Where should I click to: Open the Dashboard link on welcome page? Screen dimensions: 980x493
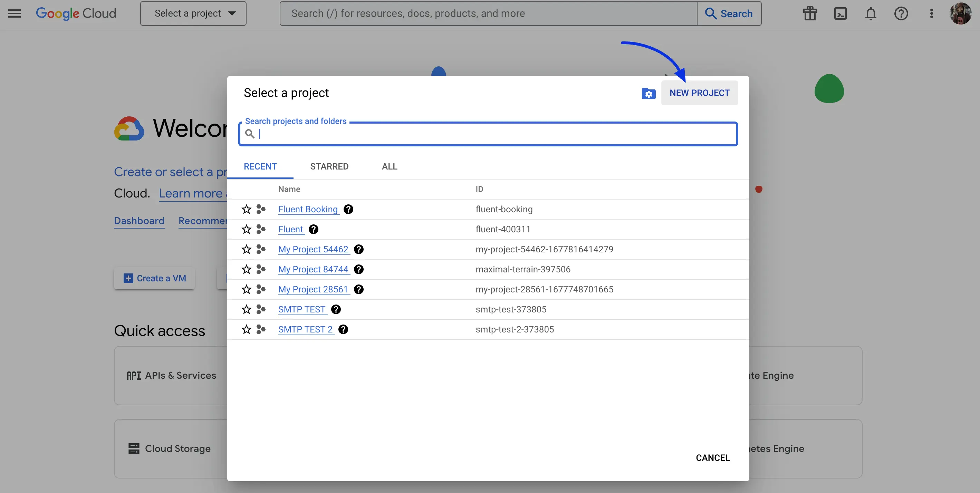(x=139, y=221)
